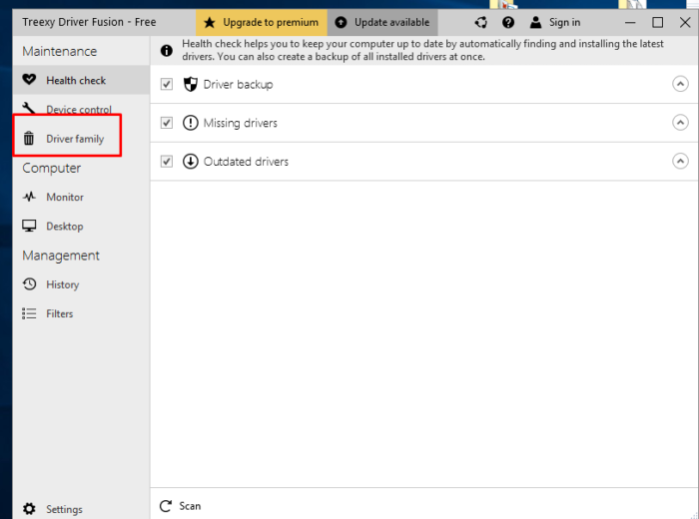The image size is (699, 519).
Task: Toggle the Missing drivers checkbox
Action: coord(167,123)
